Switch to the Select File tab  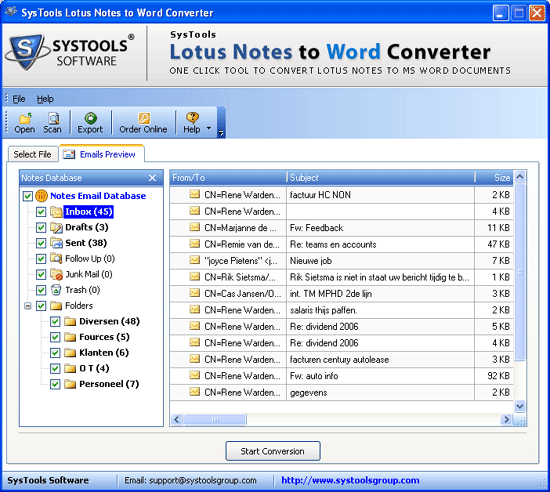coord(32,154)
